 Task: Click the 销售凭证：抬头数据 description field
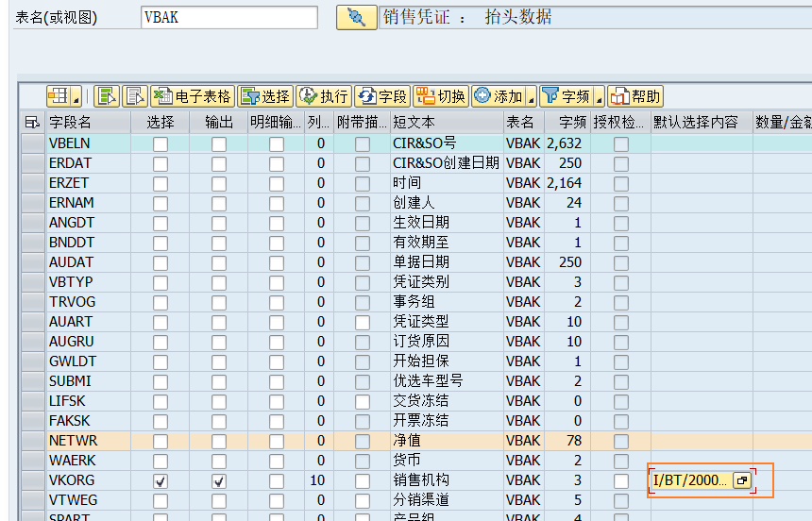[596, 17]
